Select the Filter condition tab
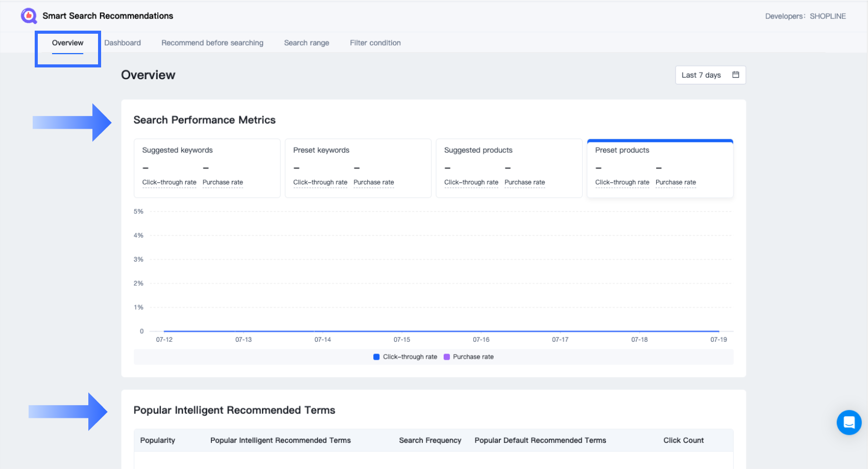Image resolution: width=868 pixels, height=469 pixels. tap(375, 43)
